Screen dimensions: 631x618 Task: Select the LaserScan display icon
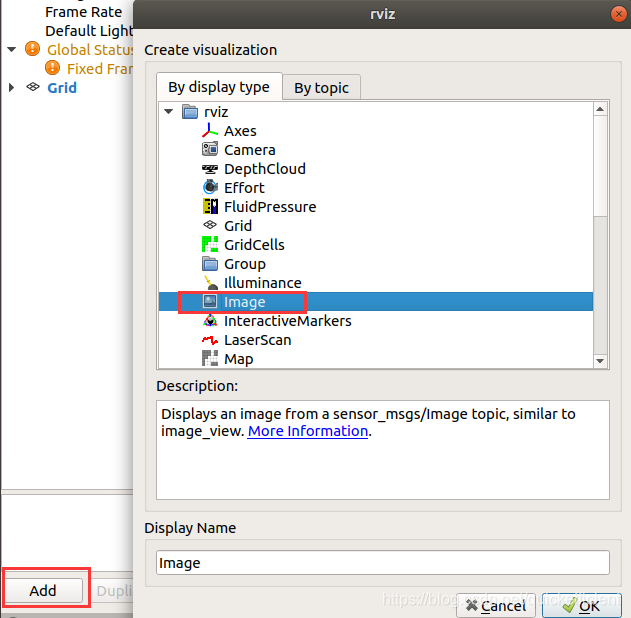coord(210,340)
